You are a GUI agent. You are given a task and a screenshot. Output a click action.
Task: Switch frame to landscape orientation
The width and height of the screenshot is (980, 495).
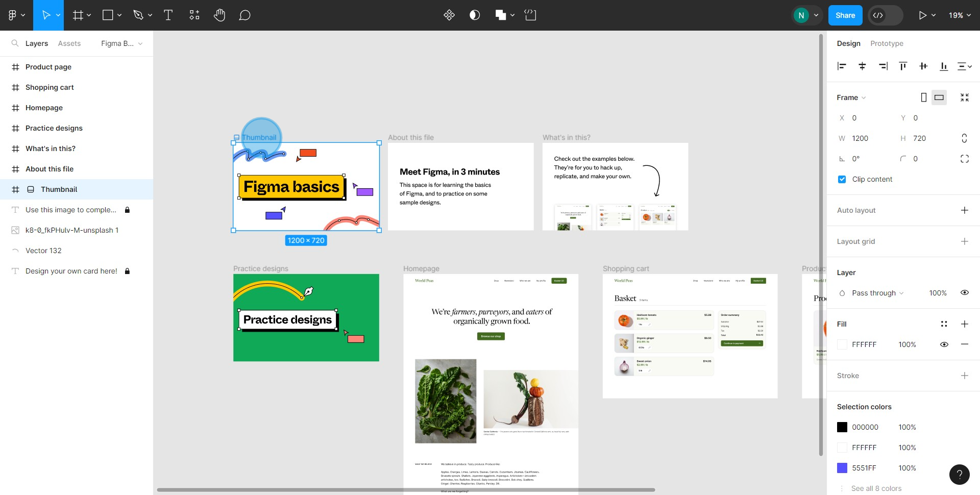point(939,97)
